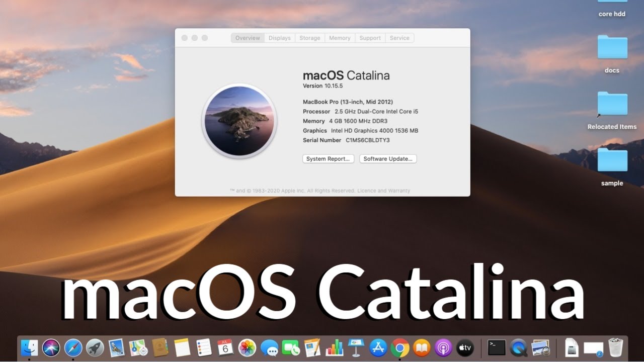Viewport: 644px width, 362px height.
Task: Click the macOS Catalina round artwork
Action: [239, 121]
